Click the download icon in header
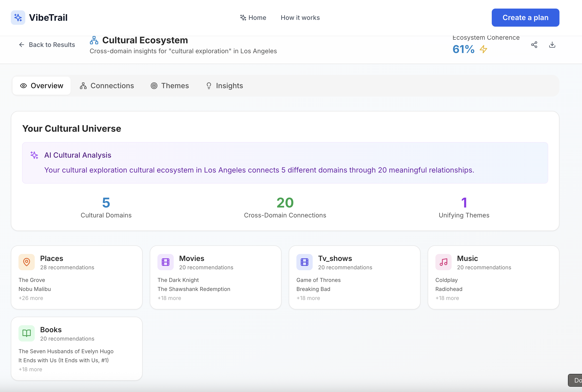This screenshot has width=582, height=392. pyautogui.click(x=552, y=45)
